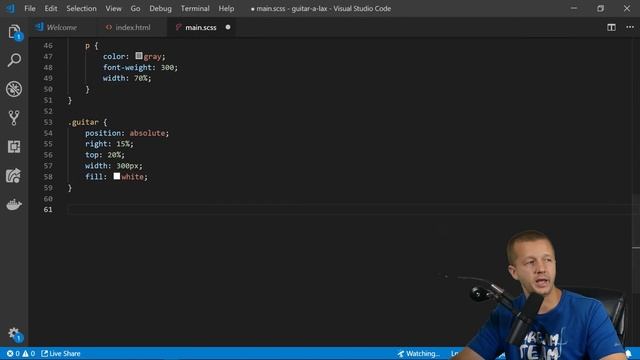640x360 pixels.
Task: Click the .guitar selector text
Action: pos(83,122)
